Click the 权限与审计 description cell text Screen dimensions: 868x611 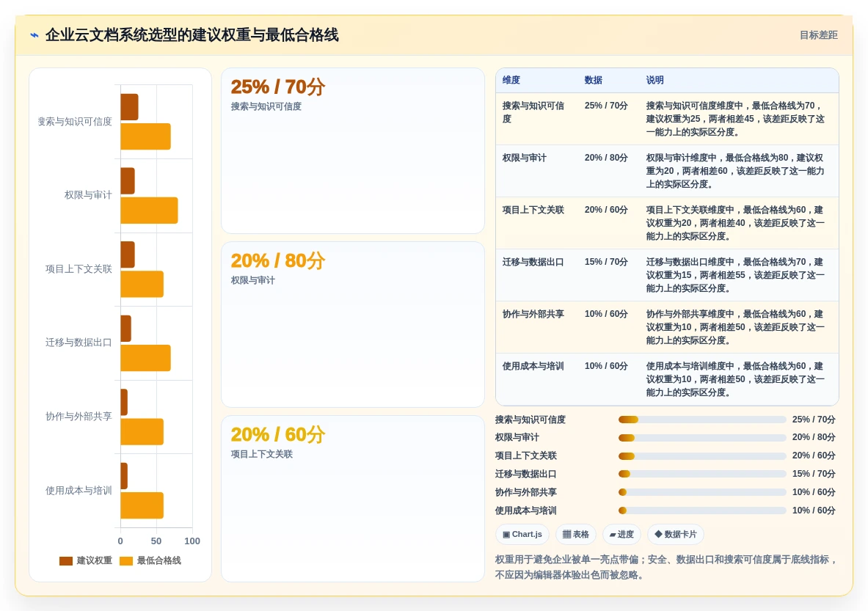735,171
